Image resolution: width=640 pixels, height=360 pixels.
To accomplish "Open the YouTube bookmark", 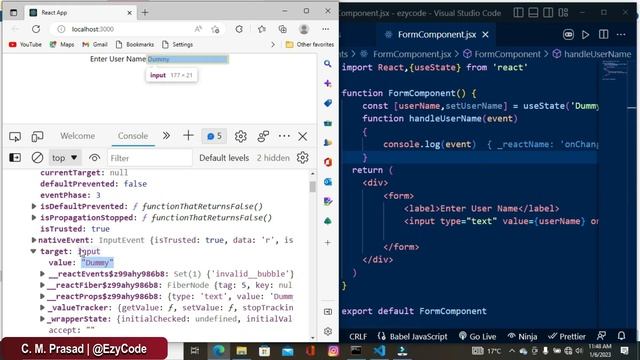I will [x=25, y=44].
